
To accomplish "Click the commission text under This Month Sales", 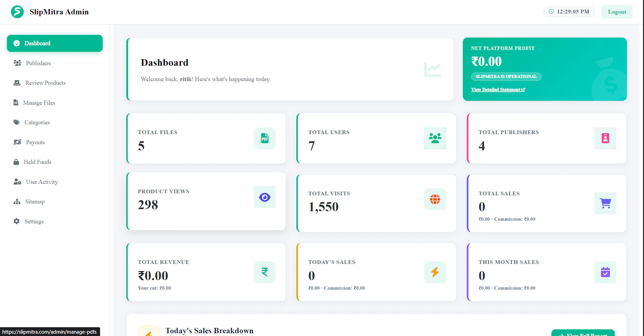I will (x=507, y=288).
